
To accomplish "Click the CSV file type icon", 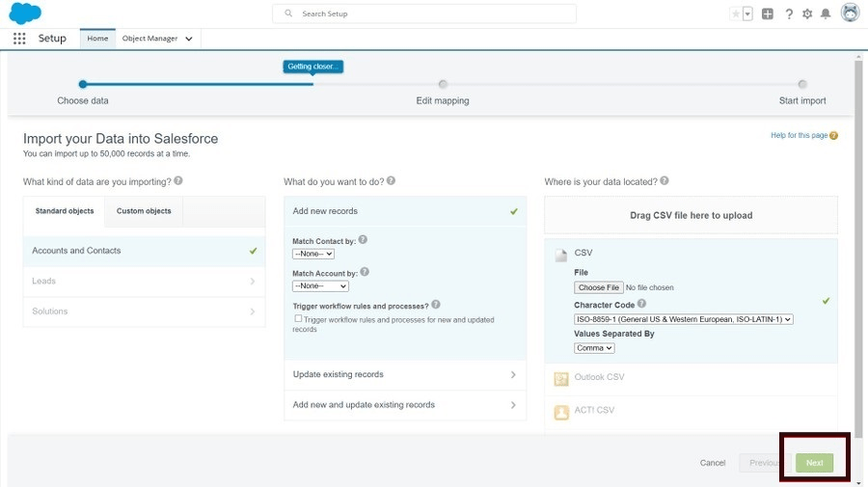I will click(x=560, y=255).
